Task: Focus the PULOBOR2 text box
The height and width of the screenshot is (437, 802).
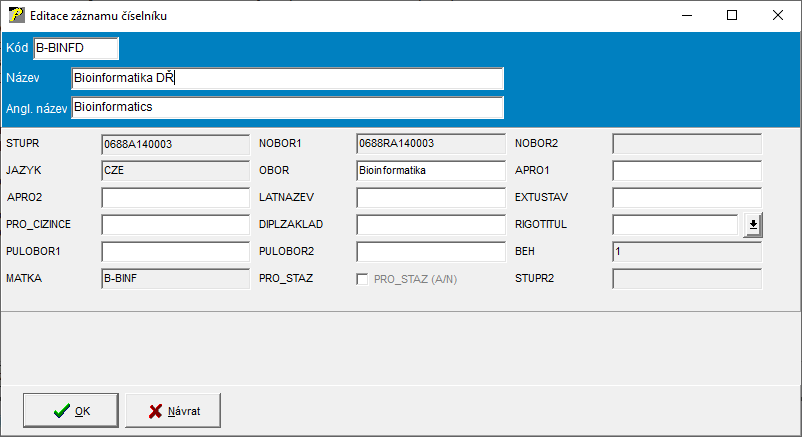Action: (x=430, y=252)
